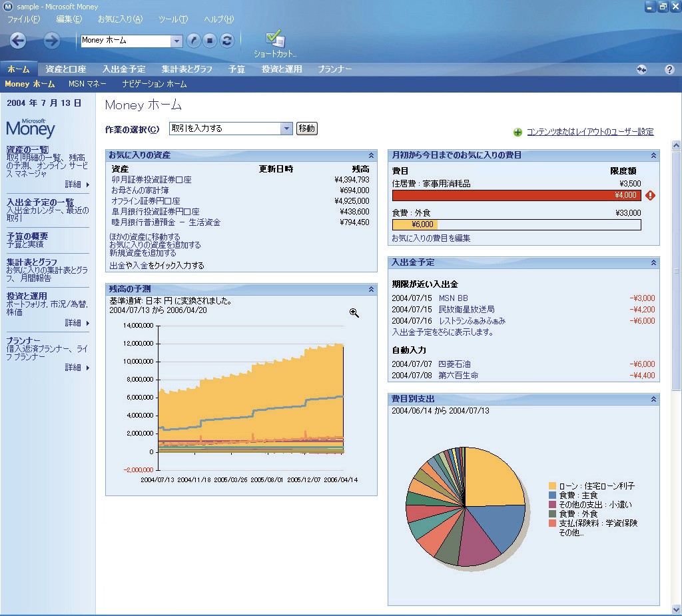Click the sync arrows icon beside the help icon
Image resolution: width=682 pixels, height=616 pixels.
[x=641, y=70]
